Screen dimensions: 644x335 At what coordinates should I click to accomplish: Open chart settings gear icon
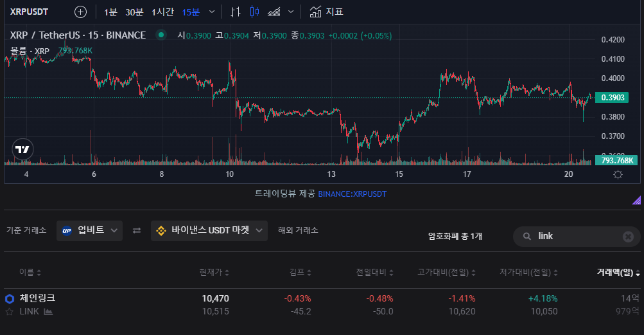tap(618, 174)
